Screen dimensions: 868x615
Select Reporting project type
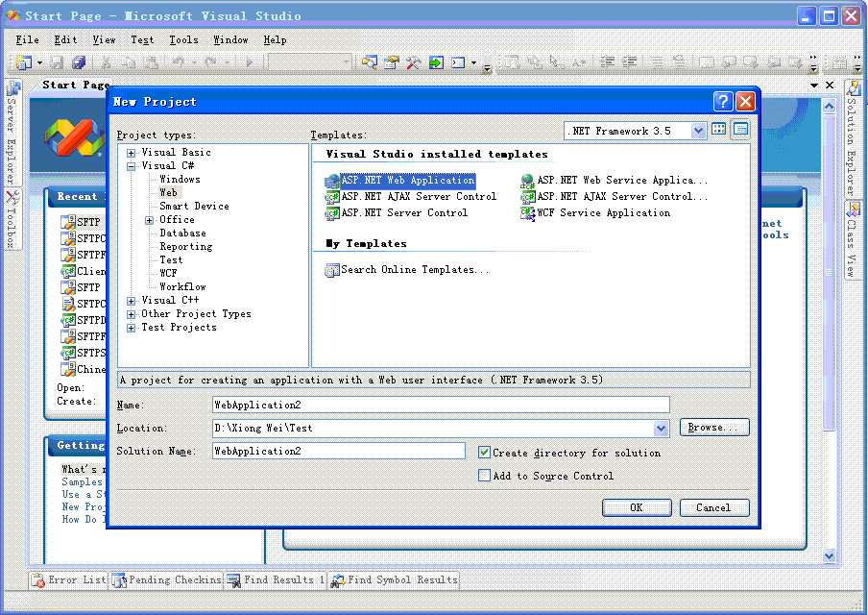(186, 247)
